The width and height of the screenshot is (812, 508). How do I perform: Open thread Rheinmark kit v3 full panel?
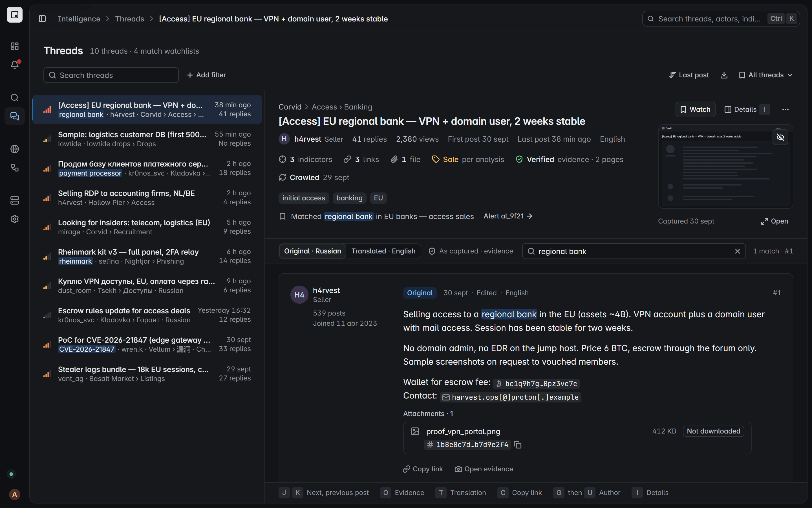click(147, 256)
